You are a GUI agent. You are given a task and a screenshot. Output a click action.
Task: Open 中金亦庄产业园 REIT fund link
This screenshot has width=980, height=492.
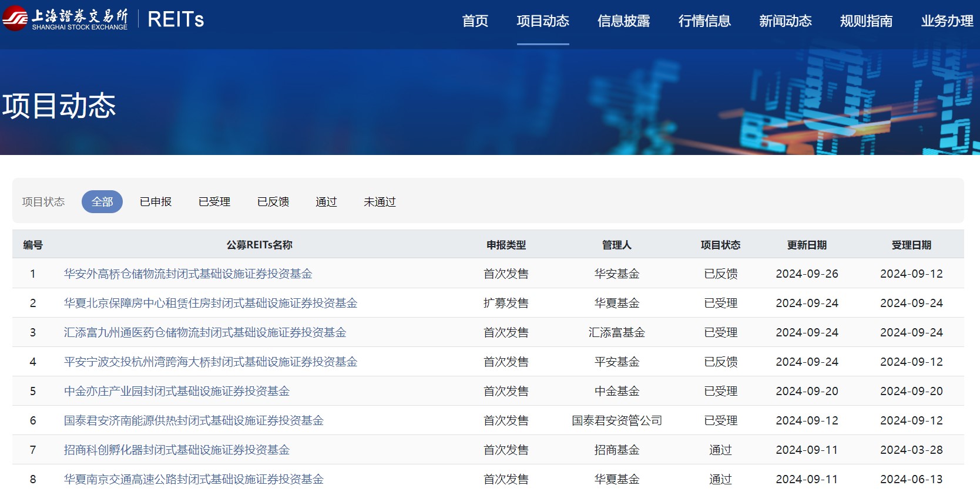tap(177, 391)
